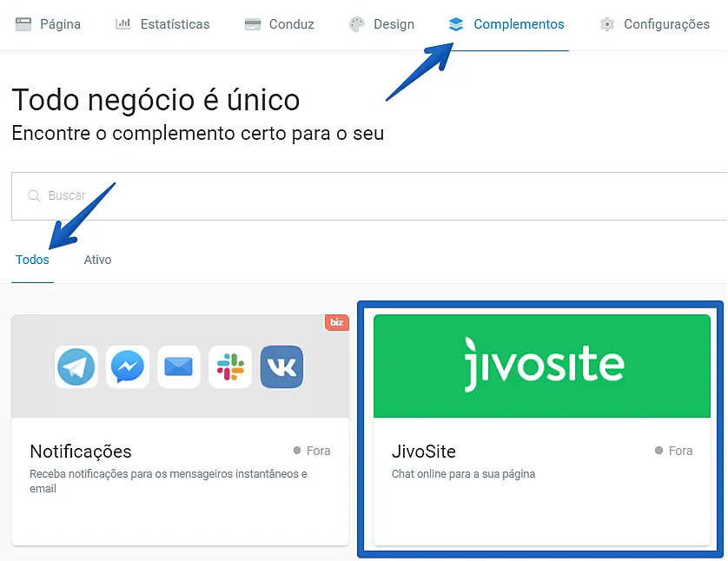Switch to the Ativo tab
This screenshot has width=728, height=561.
(97, 260)
